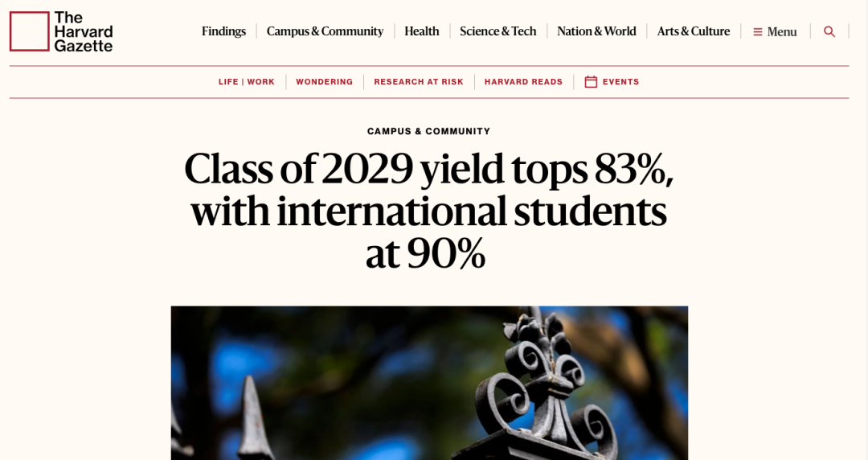
Task: Click The Harvard Gazette wordmark text
Action: pos(84,31)
